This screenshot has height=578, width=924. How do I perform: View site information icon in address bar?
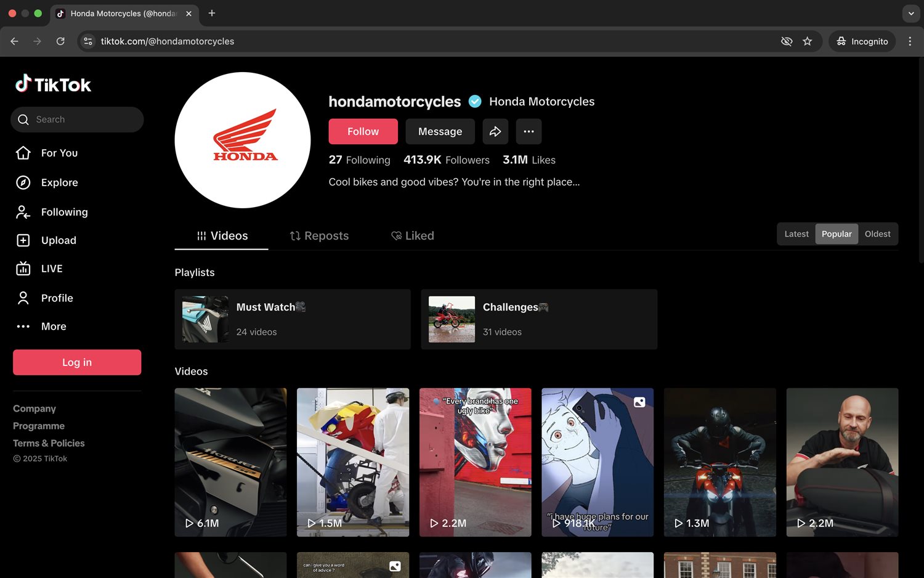click(88, 41)
